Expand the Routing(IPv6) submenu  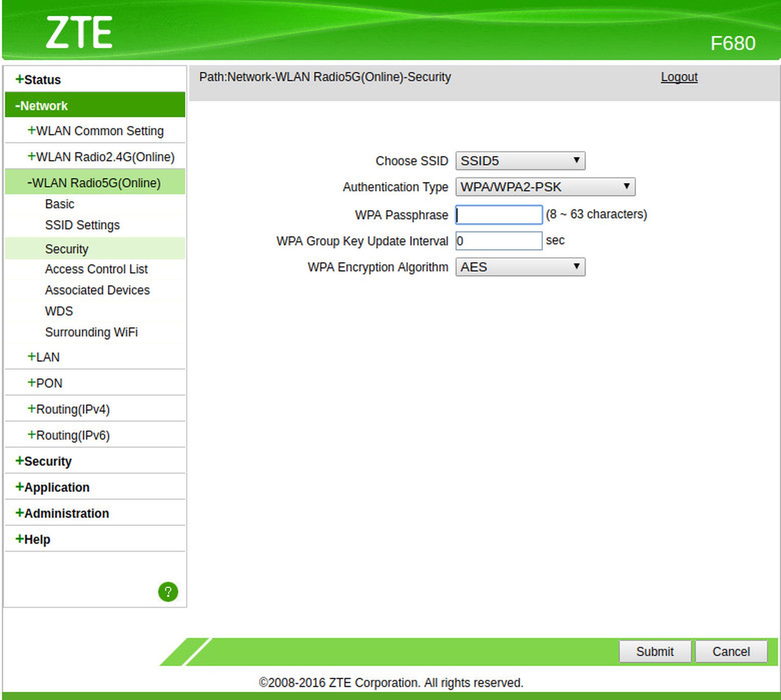69,435
